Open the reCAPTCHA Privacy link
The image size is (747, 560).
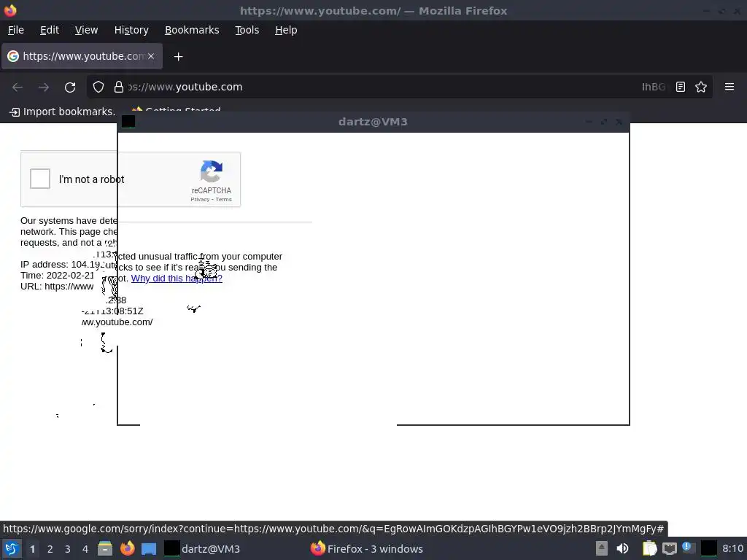click(x=200, y=200)
